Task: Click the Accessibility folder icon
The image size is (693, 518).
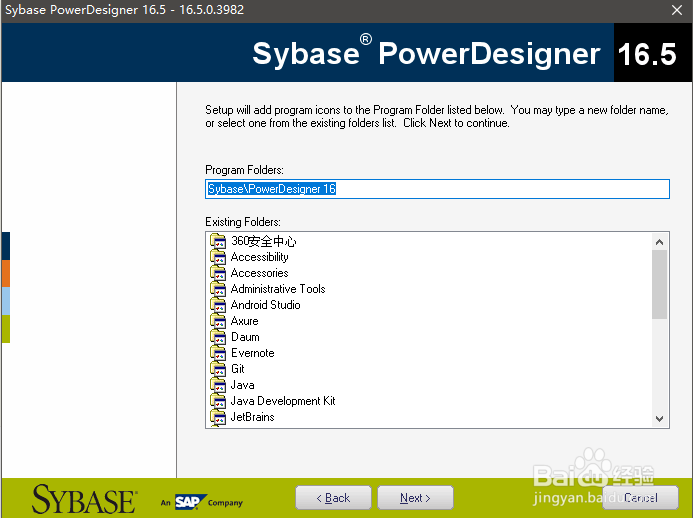Action: point(218,257)
